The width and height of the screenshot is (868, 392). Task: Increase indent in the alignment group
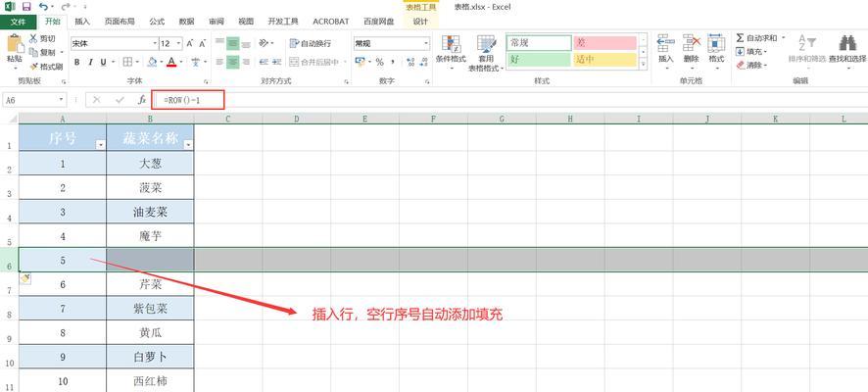point(276,62)
